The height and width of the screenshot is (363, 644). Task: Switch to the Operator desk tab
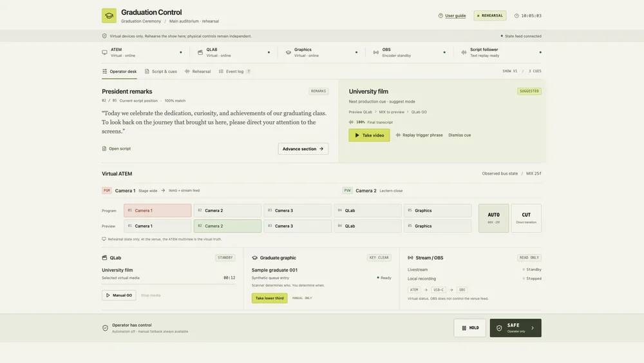pyautogui.click(x=120, y=72)
